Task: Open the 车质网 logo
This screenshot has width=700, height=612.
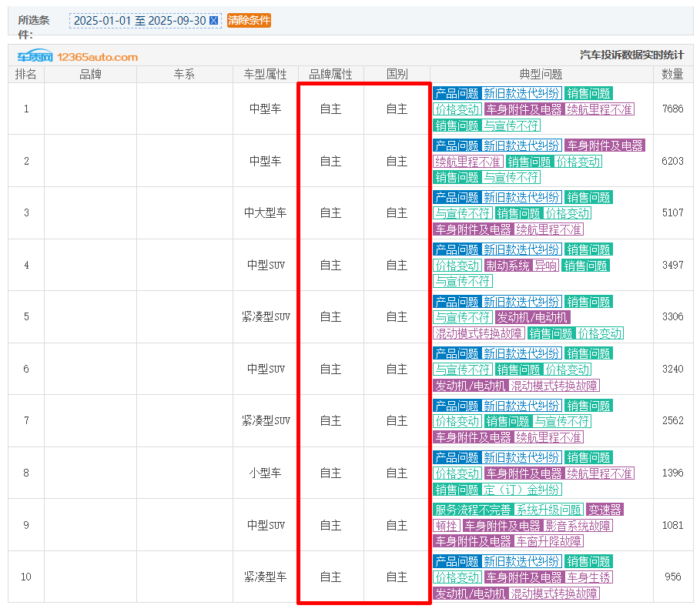Action: pos(35,57)
